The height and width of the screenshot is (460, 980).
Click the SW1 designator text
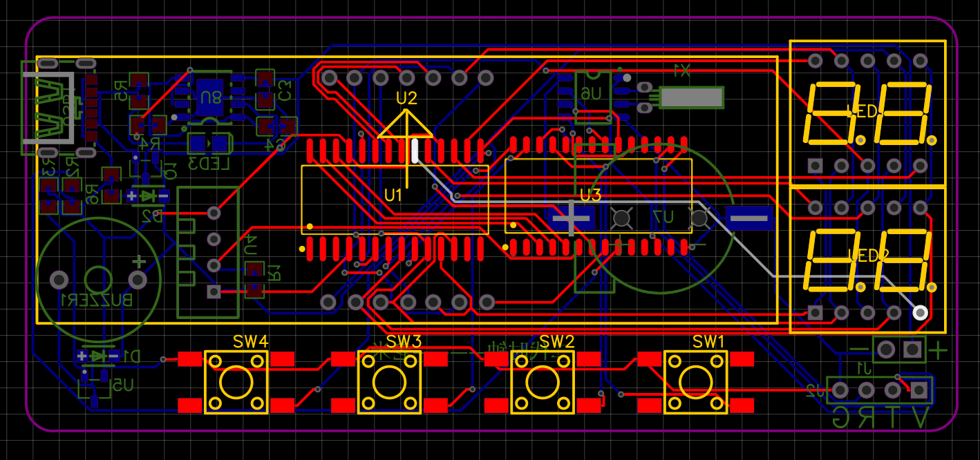point(709,341)
